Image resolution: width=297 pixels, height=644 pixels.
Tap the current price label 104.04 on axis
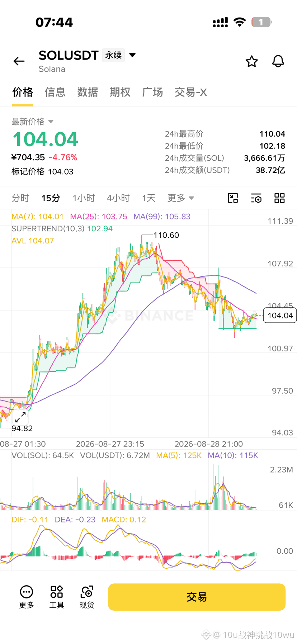(x=280, y=316)
